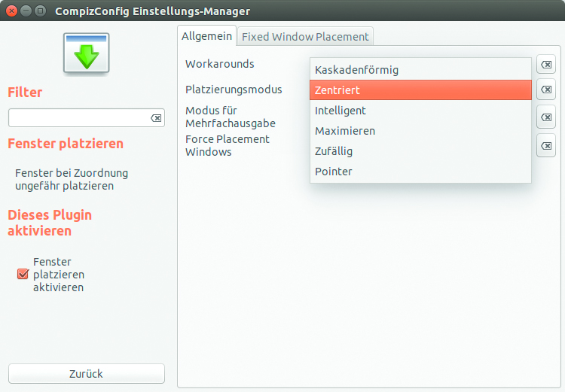The image size is (565, 392).
Task: Open the Fixed Window Placement tab
Action: pyautogui.click(x=305, y=37)
